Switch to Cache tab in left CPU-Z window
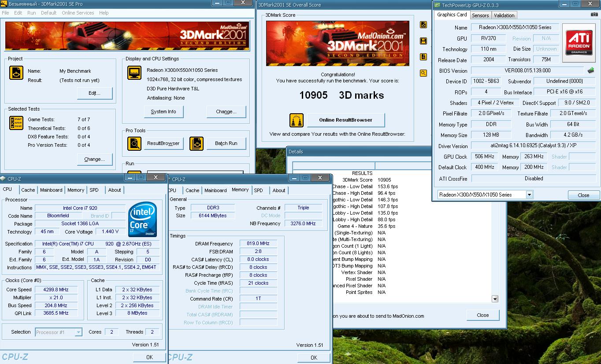This screenshot has width=601, height=364. (28, 190)
